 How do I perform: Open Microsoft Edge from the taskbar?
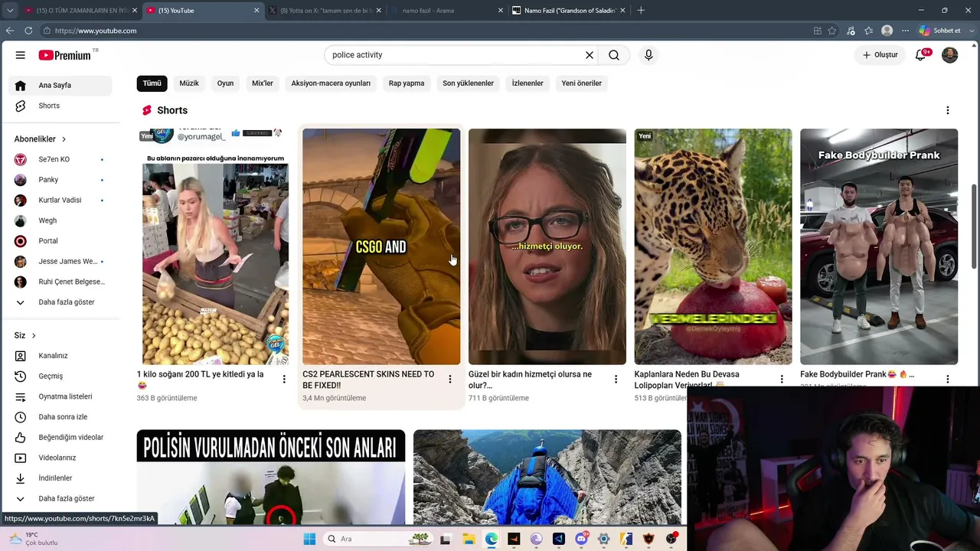click(x=491, y=539)
